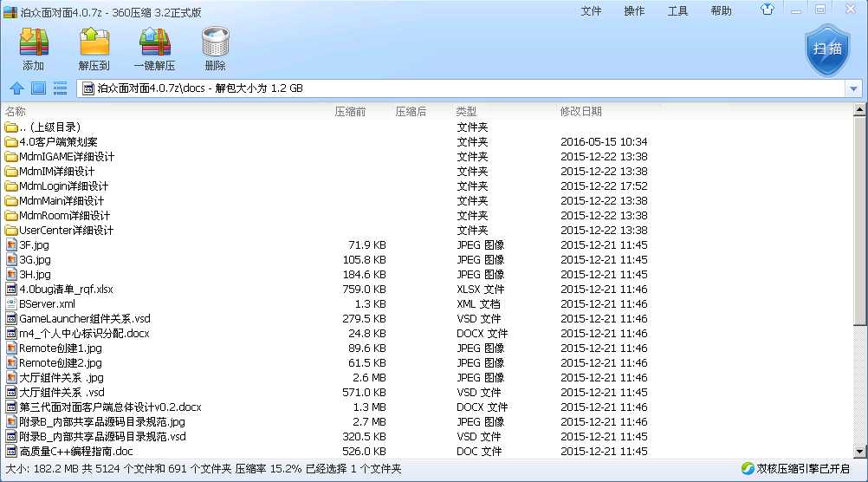This screenshot has width=868, height=482.
Task: Click the archive icon in path bar
Action: [88, 88]
